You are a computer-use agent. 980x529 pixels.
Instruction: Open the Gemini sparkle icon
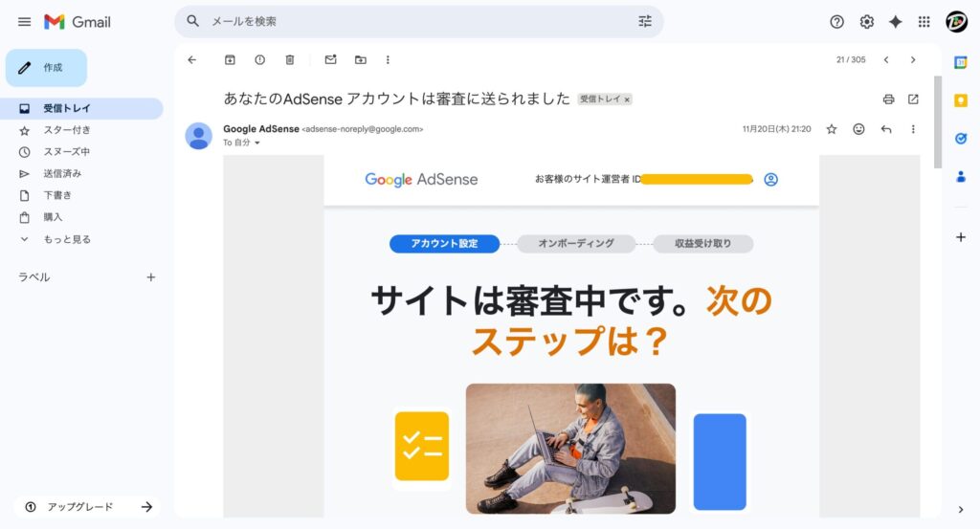point(896,22)
